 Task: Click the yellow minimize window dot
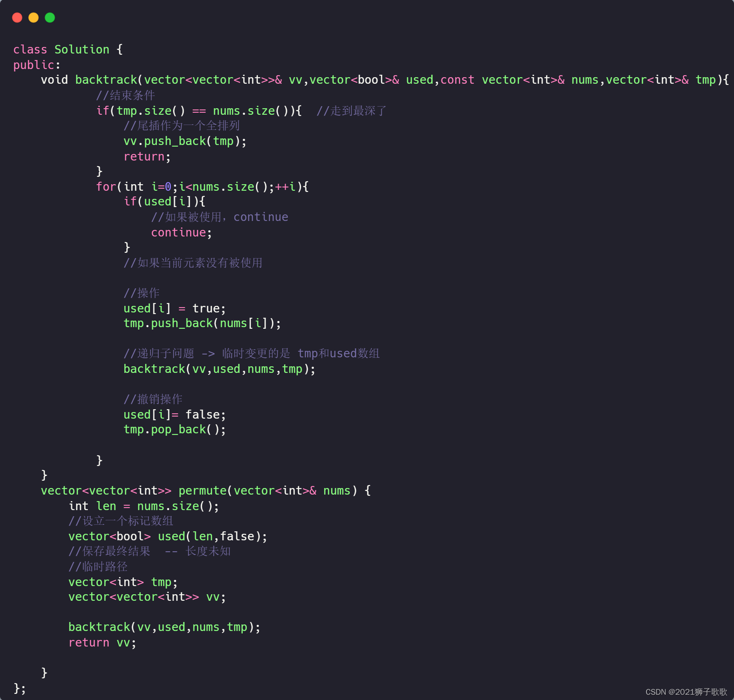pos(34,18)
